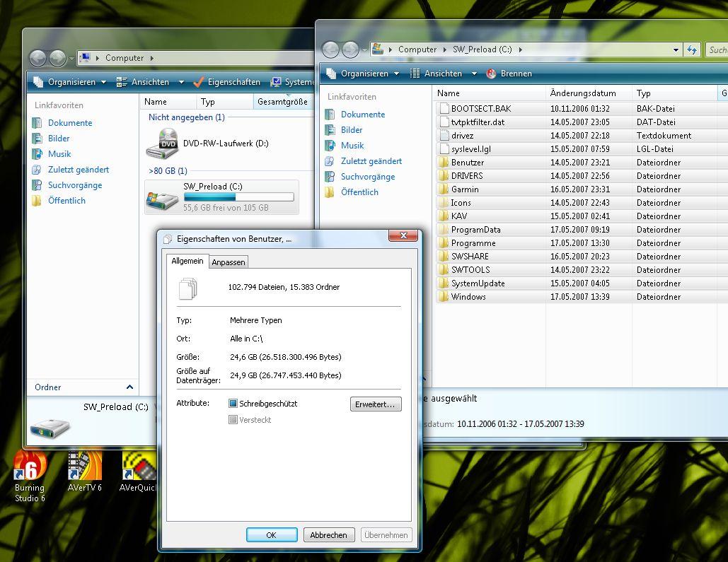728x562 pixels.
Task: Toggle the Schreibgeschützt checkbox
Action: pos(233,403)
